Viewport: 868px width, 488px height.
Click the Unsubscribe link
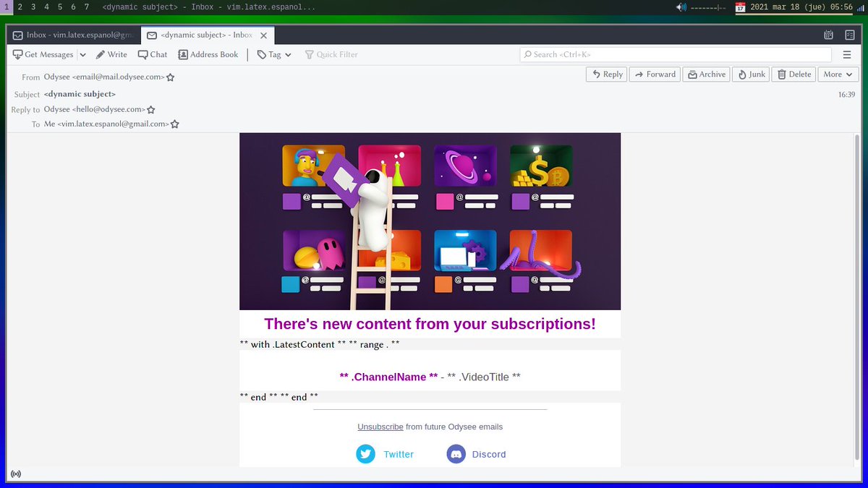[x=380, y=427]
